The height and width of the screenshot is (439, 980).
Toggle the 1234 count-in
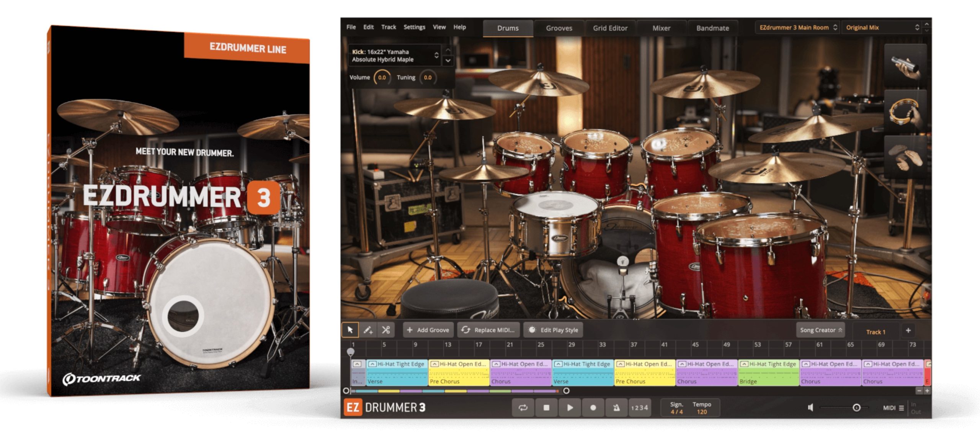click(x=639, y=408)
